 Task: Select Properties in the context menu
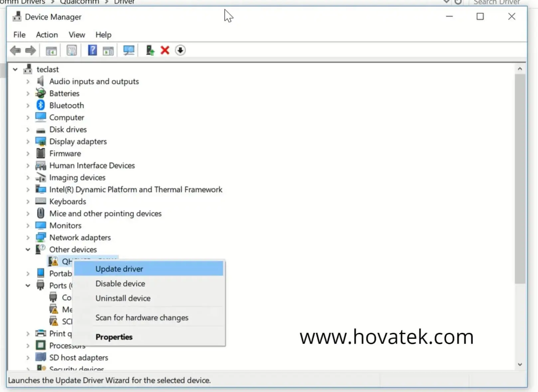tap(114, 337)
